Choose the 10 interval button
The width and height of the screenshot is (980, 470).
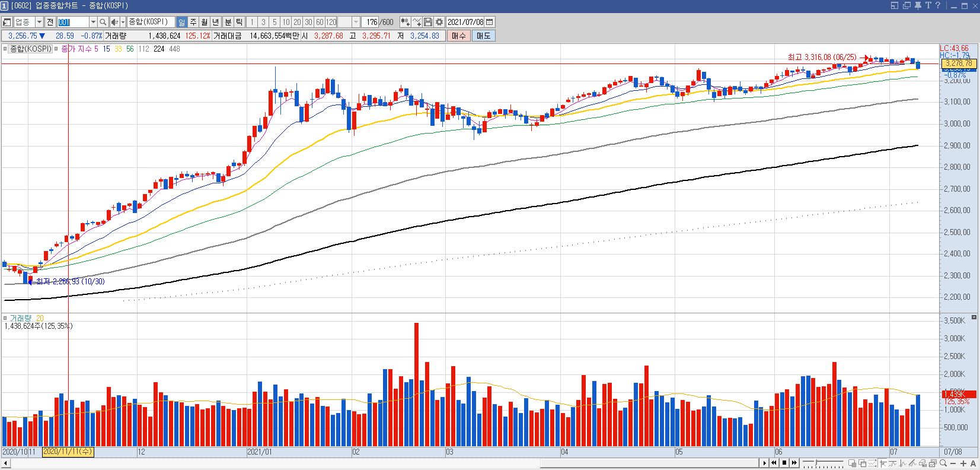tap(286, 22)
